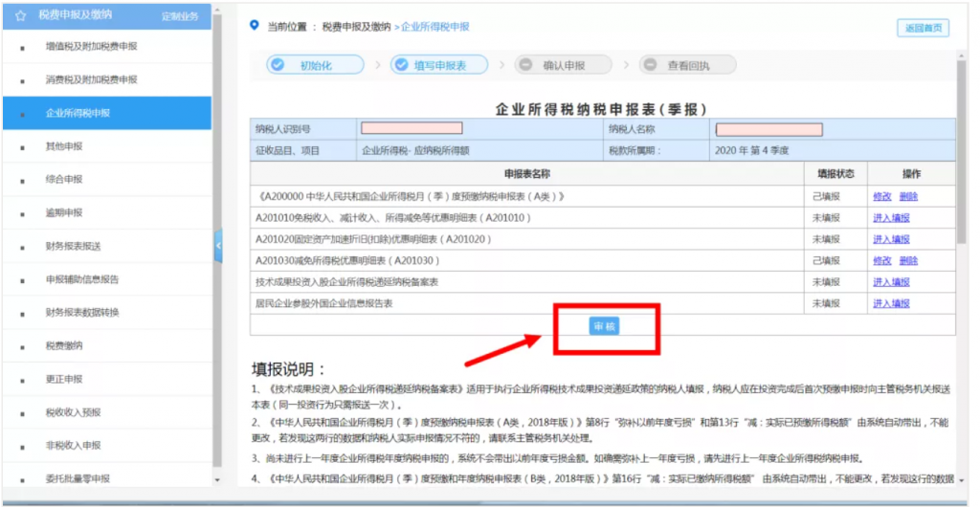This screenshot has width=980, height=507.
Task: Open 进入填报 for 居民企业参股外国企业信息报告表
Action: [x=891, y=303]
